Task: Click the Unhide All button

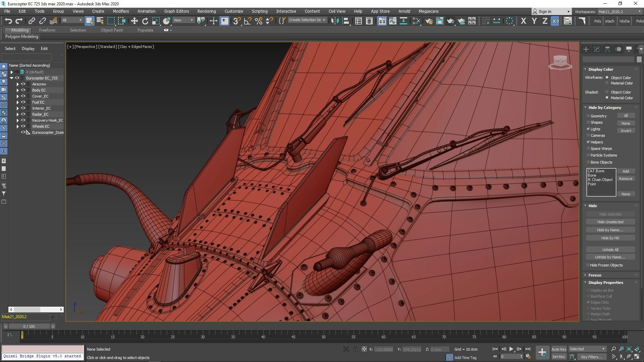Action: [x=610, y=250]
